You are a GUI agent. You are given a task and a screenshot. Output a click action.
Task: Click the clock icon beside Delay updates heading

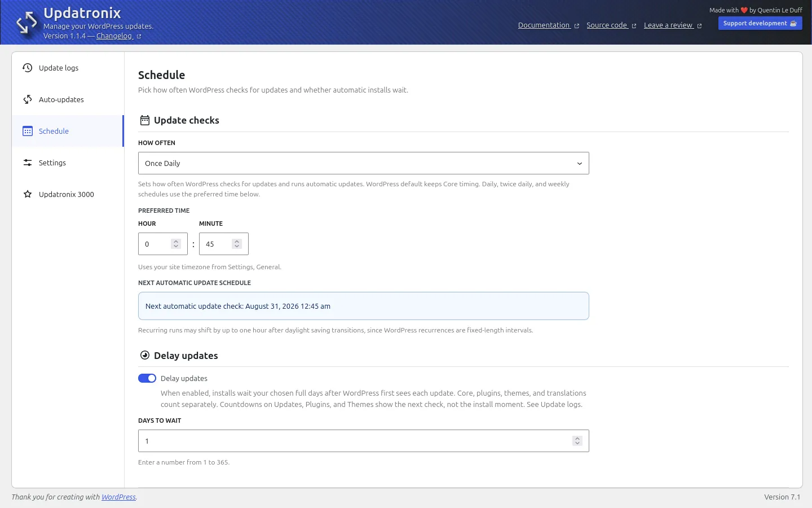click(145, 355)
